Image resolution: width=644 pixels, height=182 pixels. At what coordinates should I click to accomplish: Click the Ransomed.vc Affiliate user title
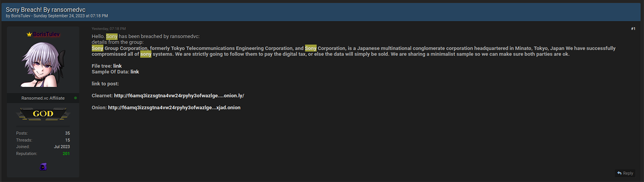[43, 98]
